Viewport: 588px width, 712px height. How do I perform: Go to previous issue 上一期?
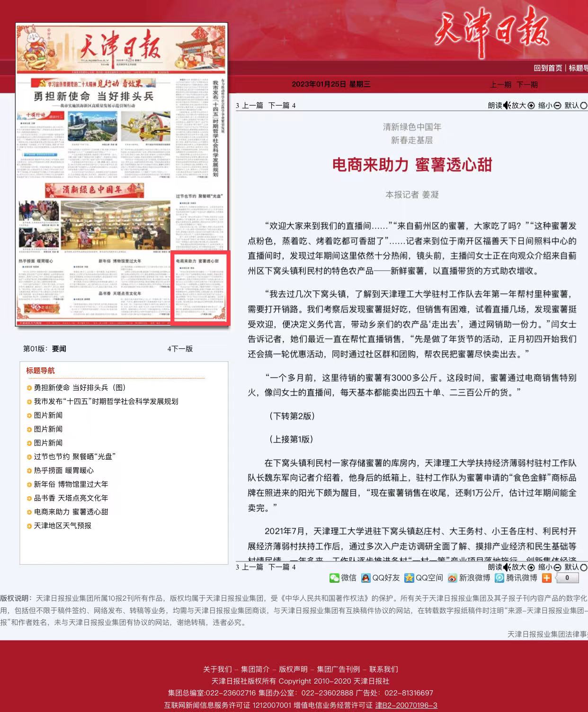click(500, 85)
